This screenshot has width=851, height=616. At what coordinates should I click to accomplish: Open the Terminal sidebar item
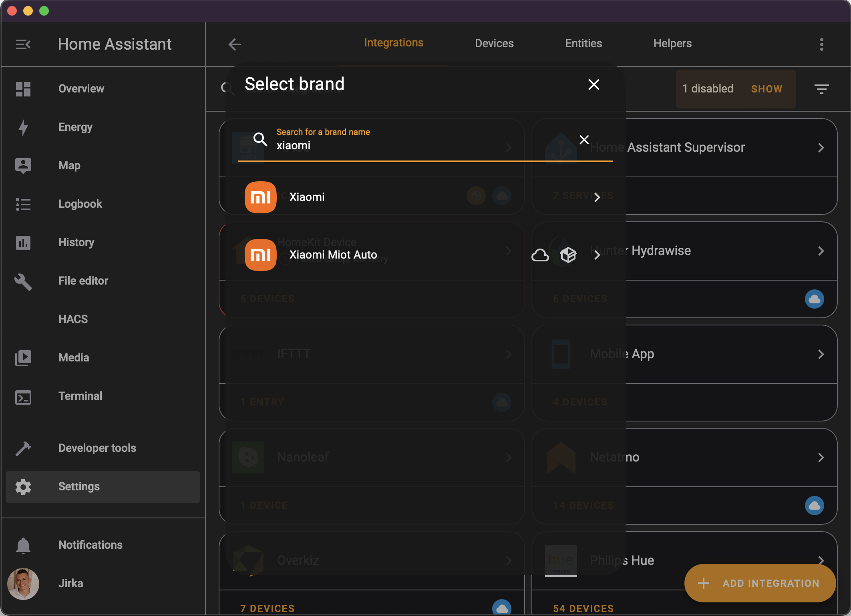[80, 396]
